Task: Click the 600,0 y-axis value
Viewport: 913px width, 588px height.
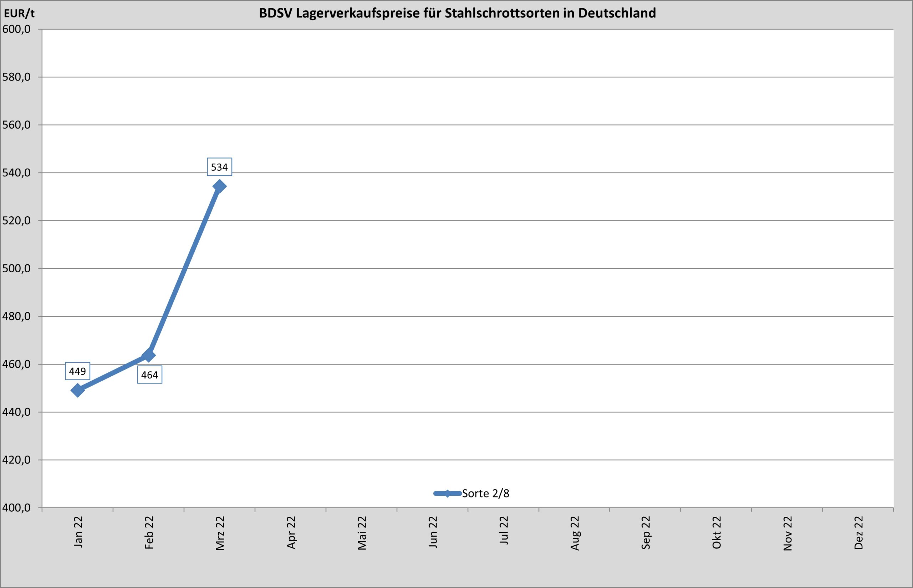Action: [x=17, y=29]
